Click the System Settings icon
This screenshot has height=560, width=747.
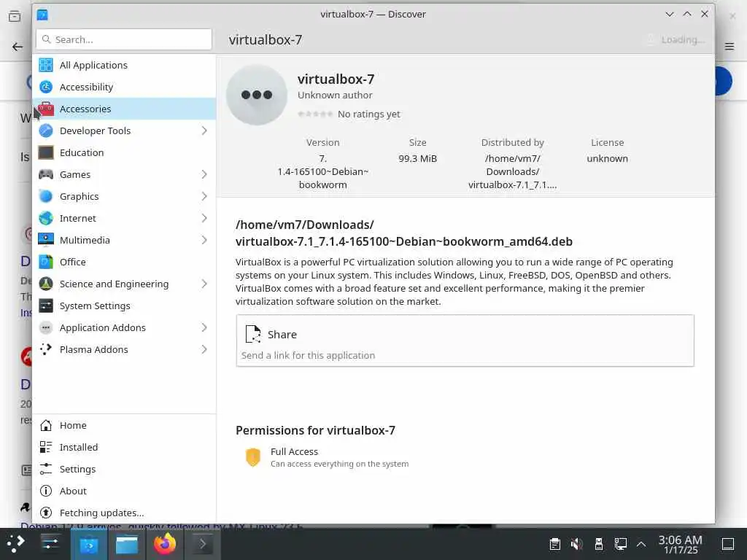click(46, 306)
